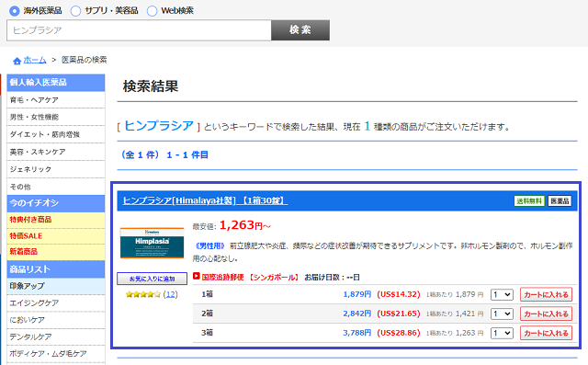Click the (US$21.65) price text
Viewport: 588px width, 365px height.
[399, 314]
